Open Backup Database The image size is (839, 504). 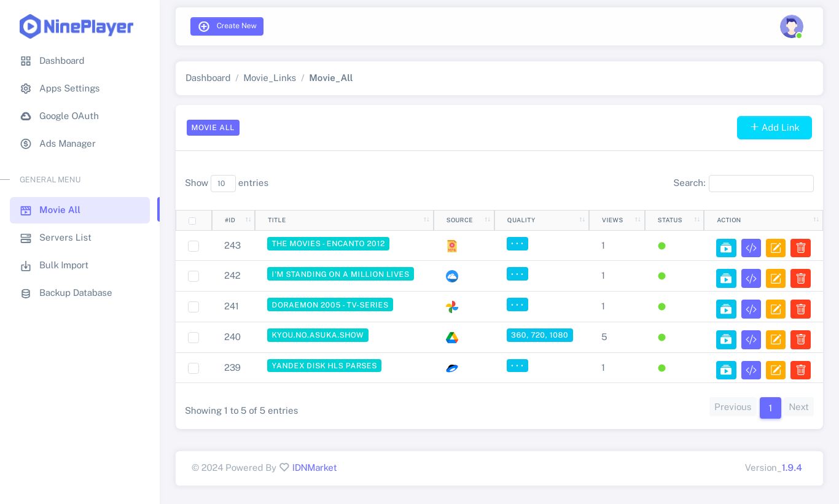tap(80, 293)
